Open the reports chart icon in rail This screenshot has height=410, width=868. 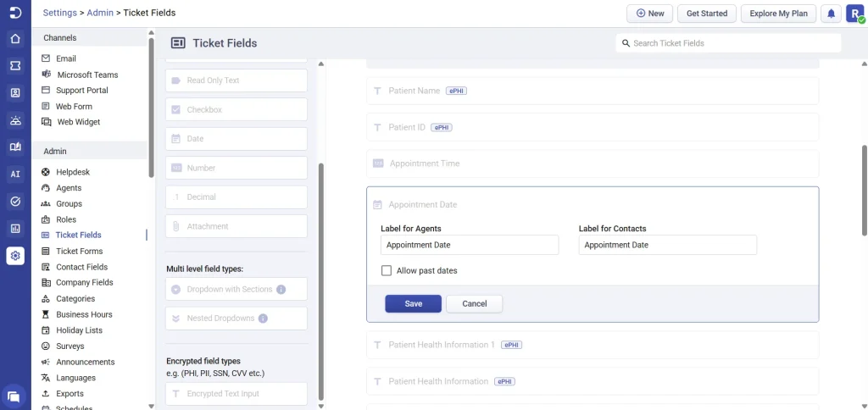click(x=15, y=228)
